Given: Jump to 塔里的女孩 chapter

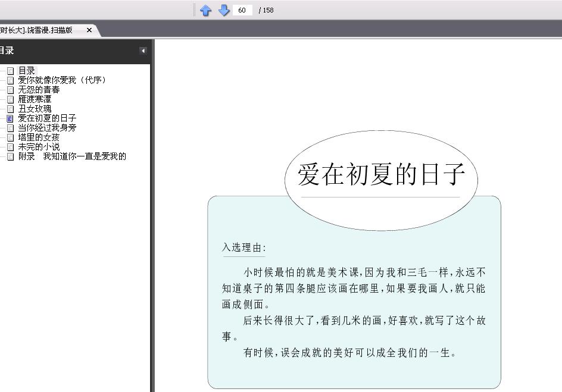Looking at the screenshot, I should click(x=39, y=137).
